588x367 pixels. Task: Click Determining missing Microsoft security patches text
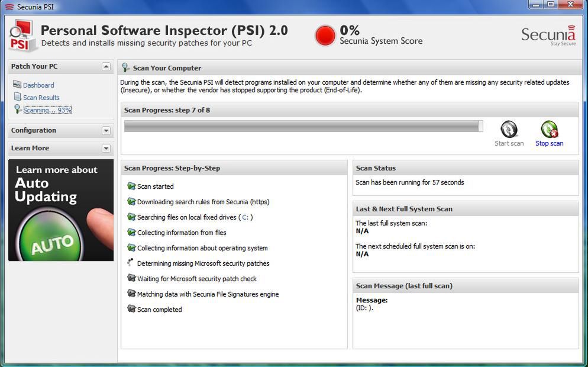coord(203,263)
